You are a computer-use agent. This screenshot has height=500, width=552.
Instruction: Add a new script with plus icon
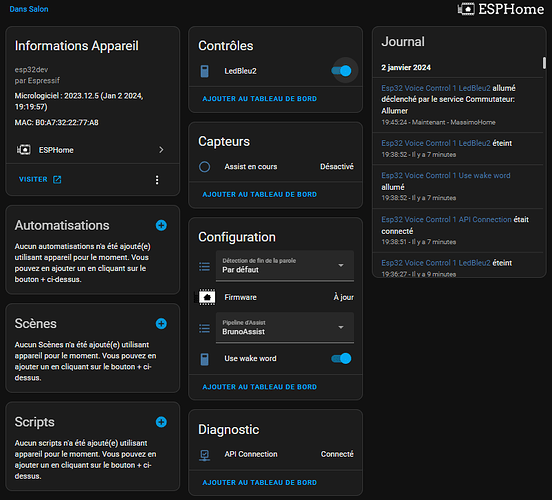[x=161, y=422]
